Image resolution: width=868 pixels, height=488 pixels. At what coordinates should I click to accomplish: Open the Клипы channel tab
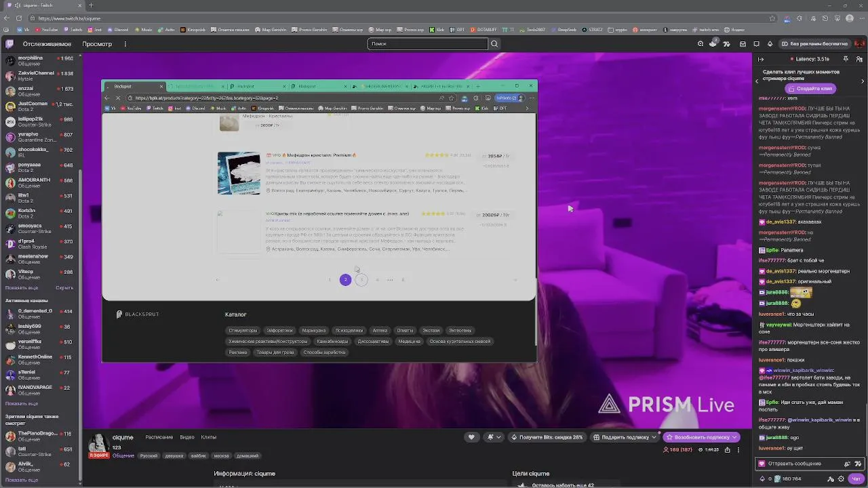click(209, 437)
